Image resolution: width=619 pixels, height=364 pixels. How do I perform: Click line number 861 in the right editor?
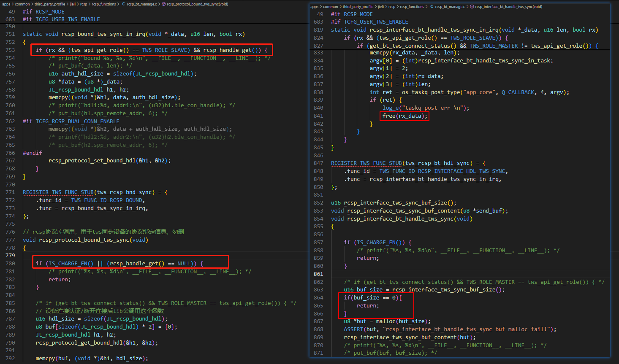pos(318,274)
